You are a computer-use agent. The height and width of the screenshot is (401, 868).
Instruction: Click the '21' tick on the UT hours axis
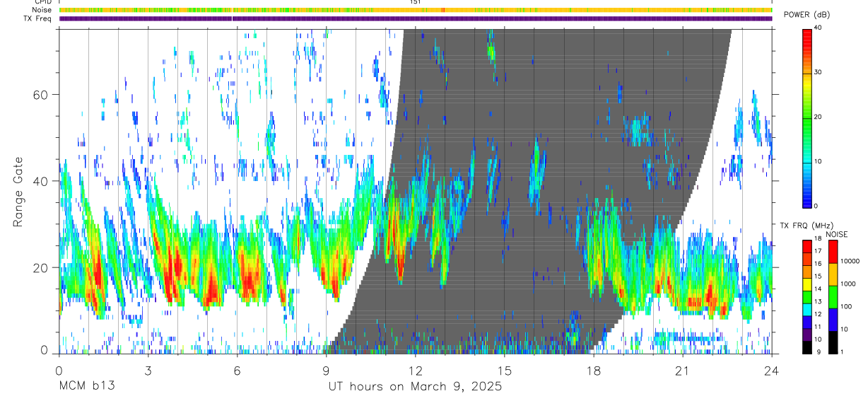(683, 371)
